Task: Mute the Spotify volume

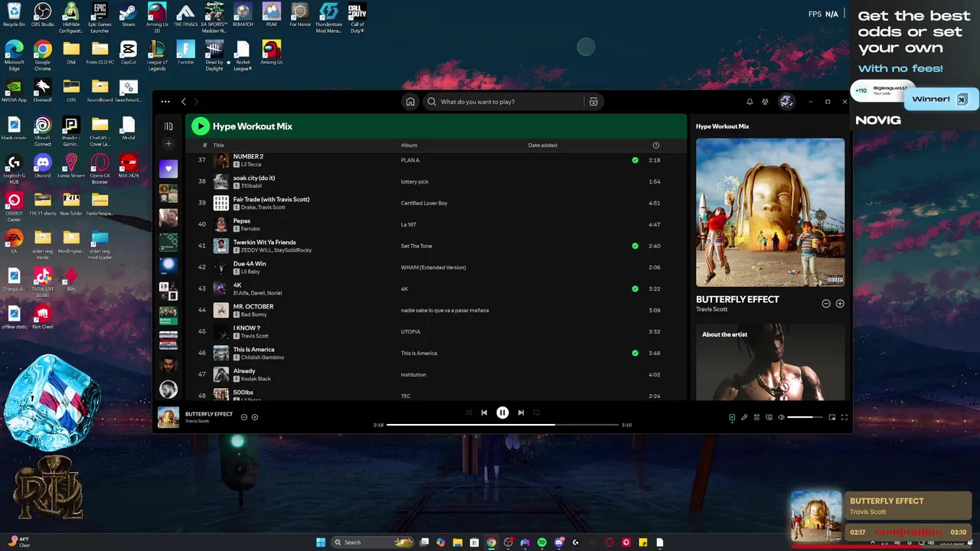Action: pyautogui.click(x=781, y=417)
